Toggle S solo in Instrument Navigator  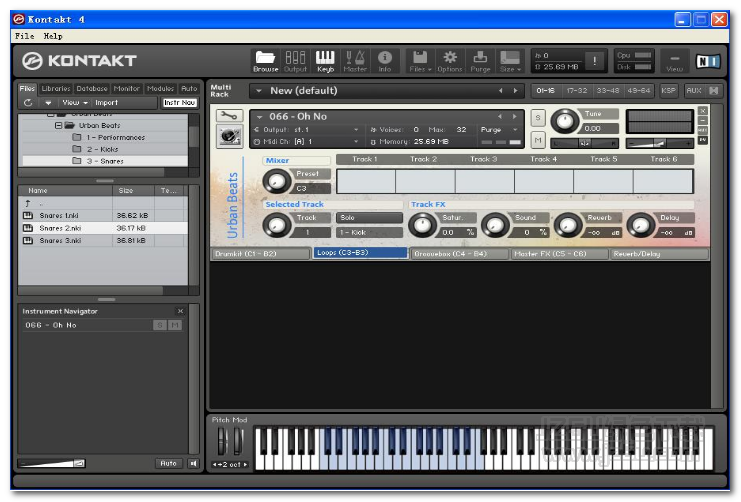(160, 325)
